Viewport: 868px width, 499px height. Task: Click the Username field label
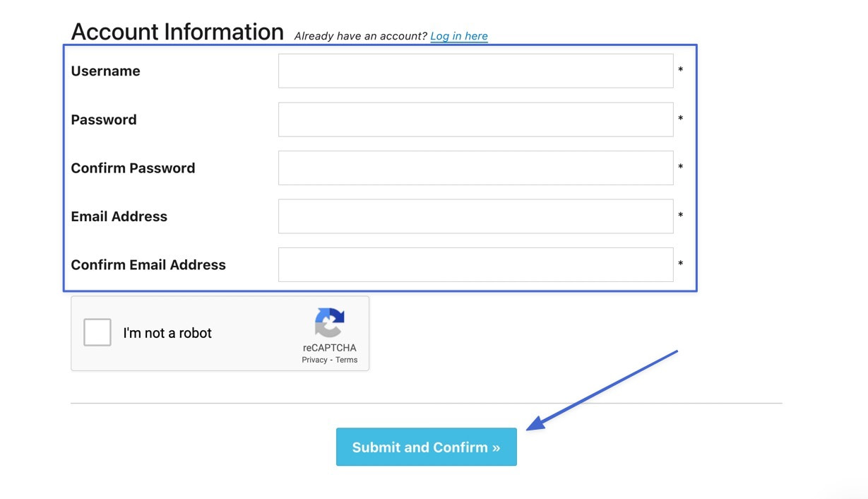(x=105, y=71)
